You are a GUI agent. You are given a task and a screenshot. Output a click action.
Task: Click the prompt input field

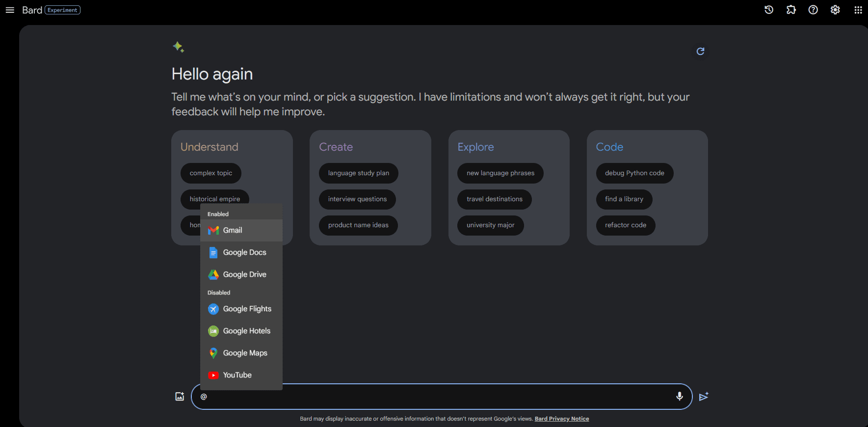[x=442, y=397]
